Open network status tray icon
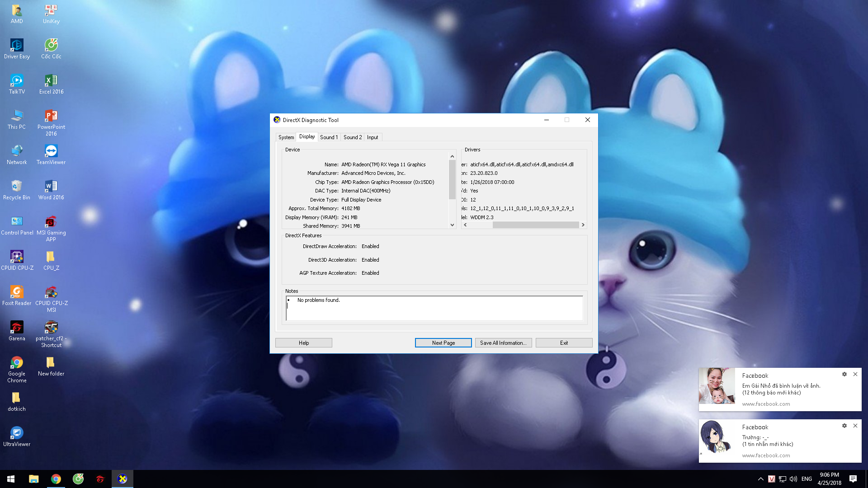This screenshot has width=868, height=488. [x=783, y=479]
